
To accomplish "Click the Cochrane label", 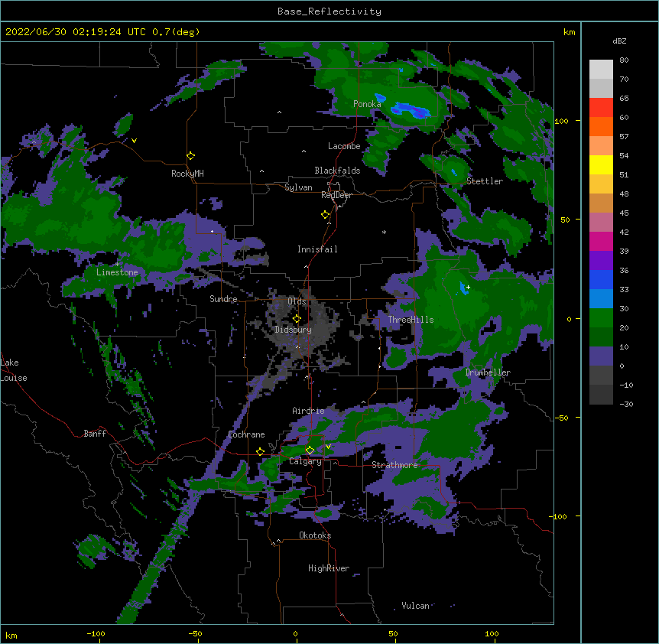I will pyautogui.click(x=246, y=434).
